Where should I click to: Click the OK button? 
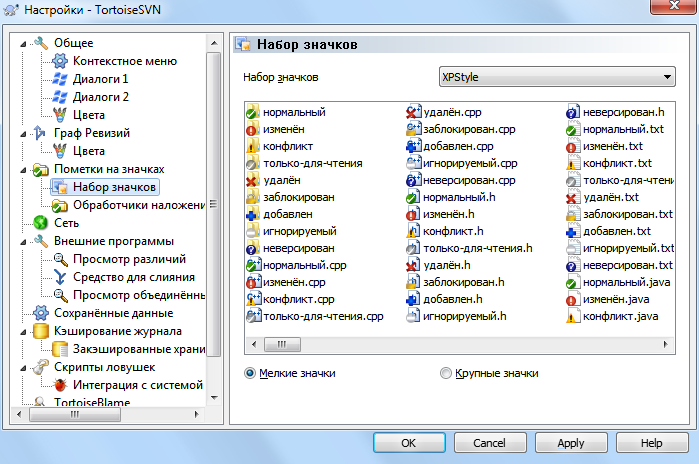pos(409,443)
